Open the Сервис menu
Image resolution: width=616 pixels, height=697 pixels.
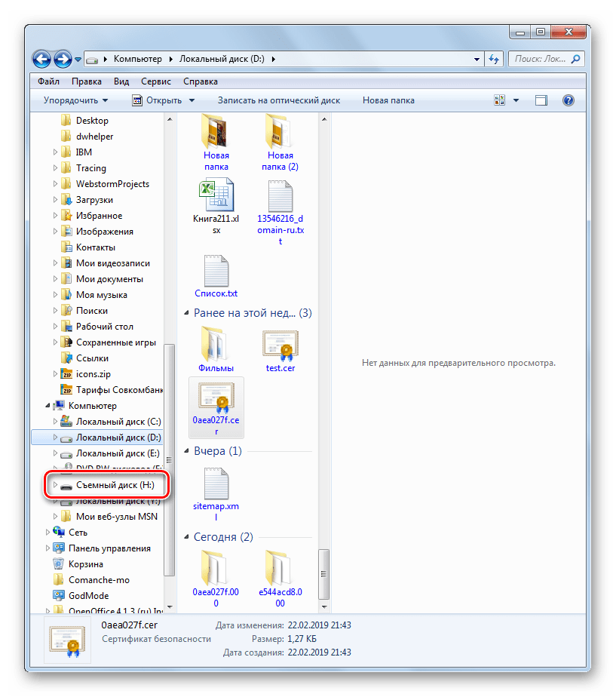[x=155, y=81]
